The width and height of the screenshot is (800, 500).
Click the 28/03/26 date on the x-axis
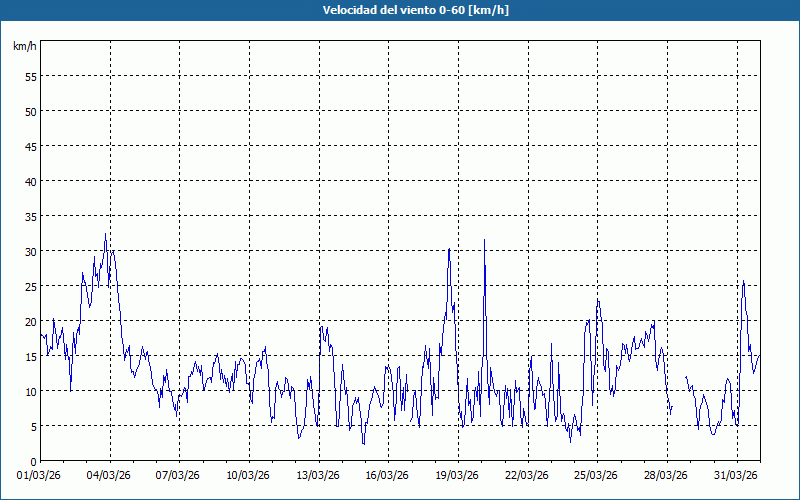coord(667,474)
